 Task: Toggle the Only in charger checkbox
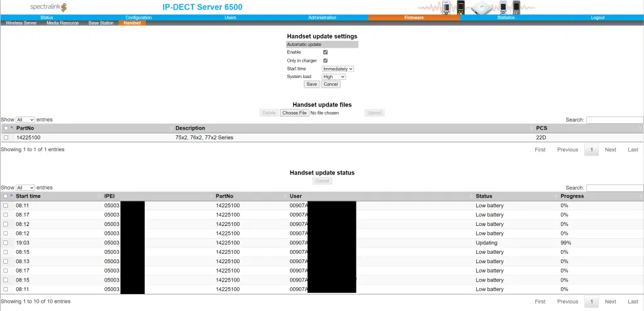click(325, 60)
